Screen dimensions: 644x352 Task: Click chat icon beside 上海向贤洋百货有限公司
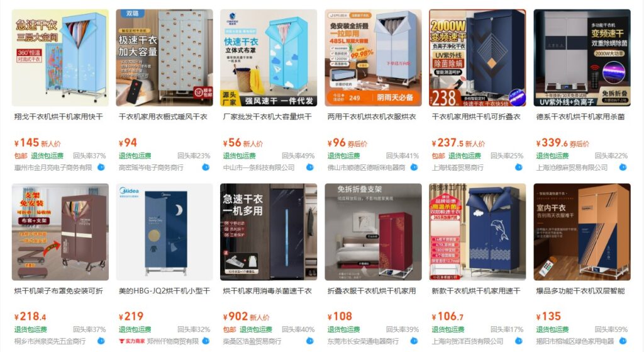[519, 341]
